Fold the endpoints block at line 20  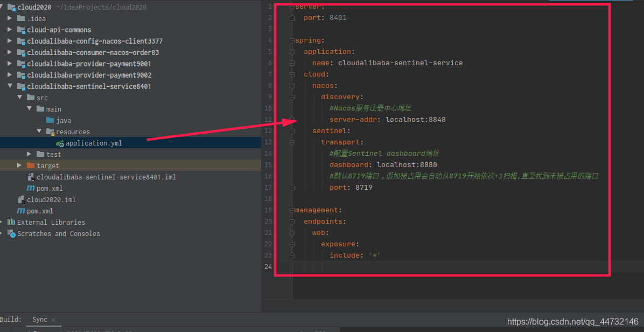(292, 221)
